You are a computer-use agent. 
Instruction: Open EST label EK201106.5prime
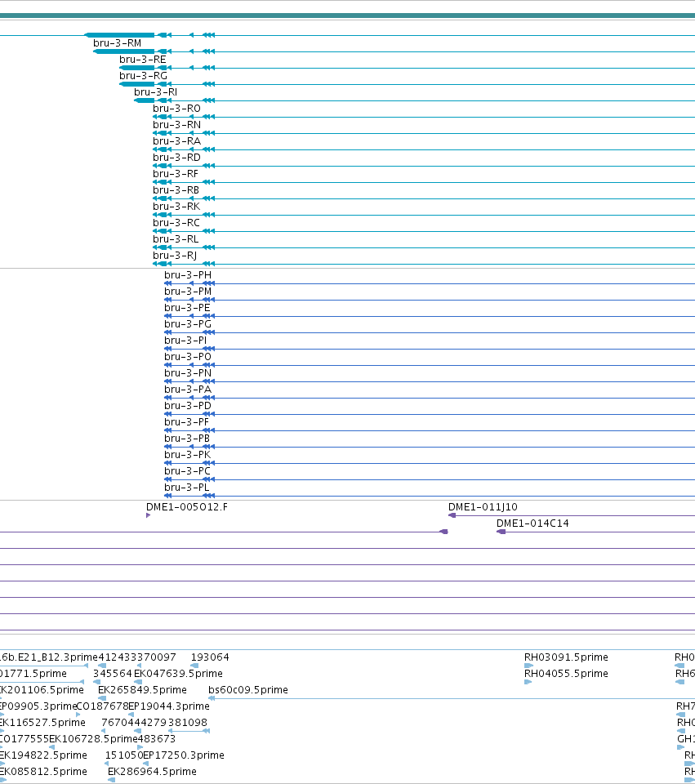pyautogui.click(x=41, y=691)
